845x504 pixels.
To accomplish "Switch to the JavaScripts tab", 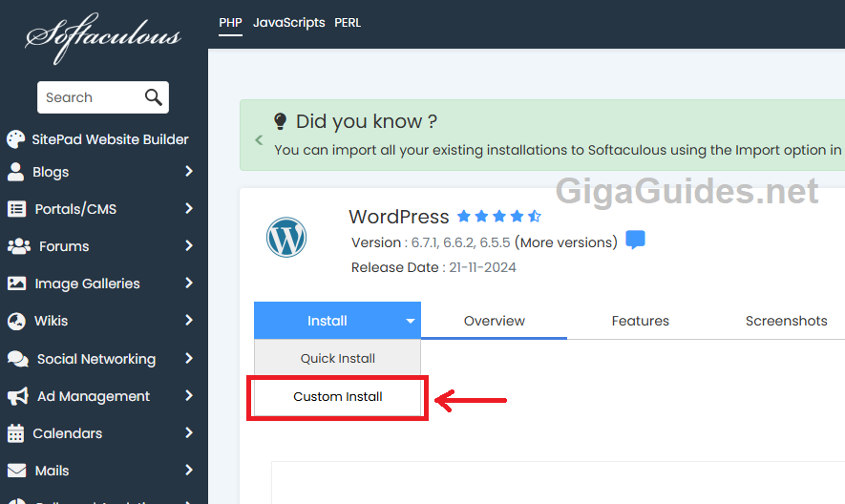I will click(x=289, y=23).
